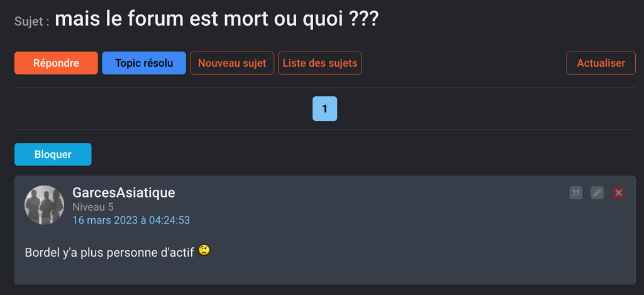Click the quote icon on the post
The image size is (644, 295).
[x=576, y=193]
